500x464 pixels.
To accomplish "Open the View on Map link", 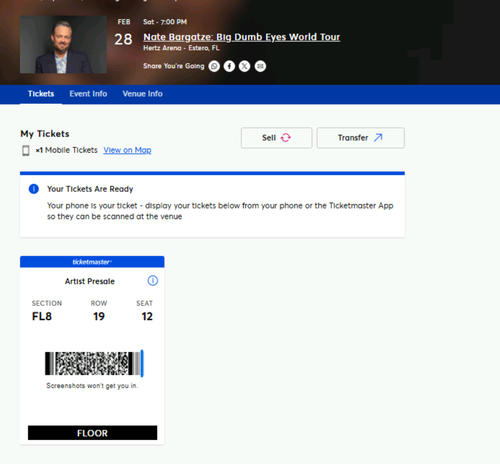I will click(x=127, y=150).
